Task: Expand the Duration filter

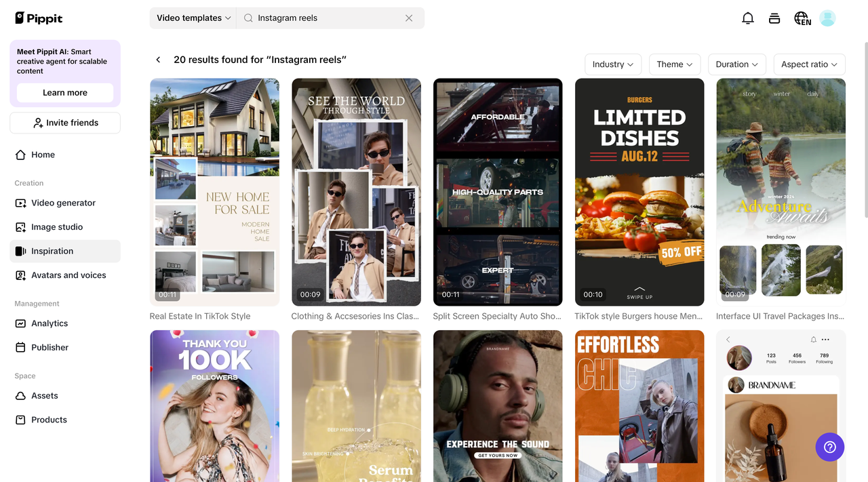Action: (x=737, y=64)
